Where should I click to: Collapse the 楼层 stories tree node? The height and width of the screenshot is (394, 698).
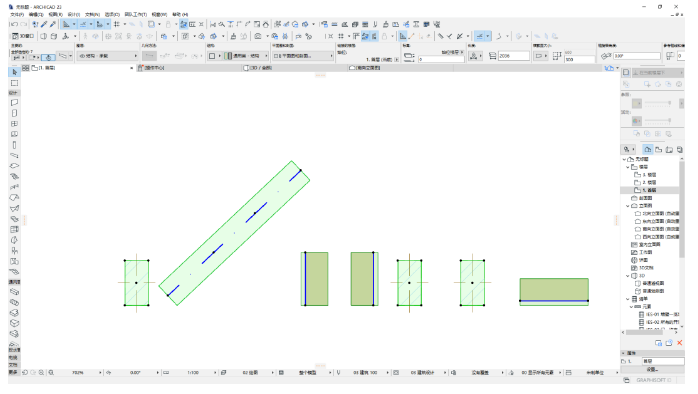[628, 167]
